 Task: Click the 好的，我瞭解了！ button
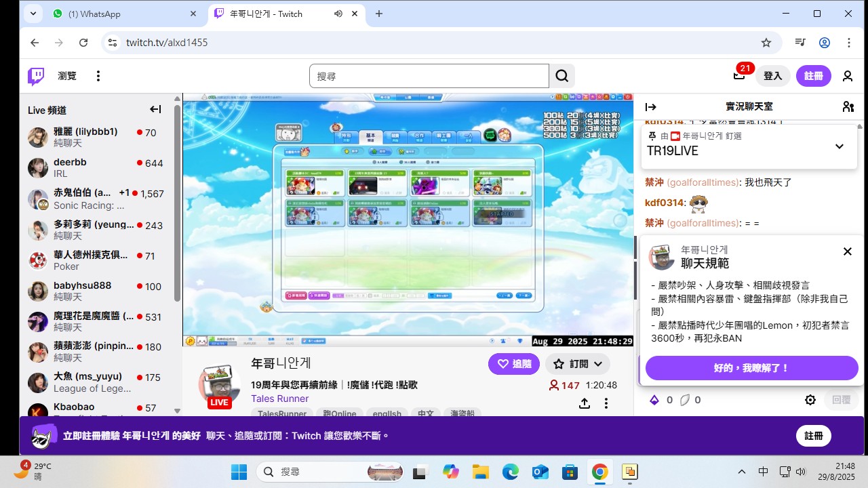pyautogui.click(x=751, y=368)
